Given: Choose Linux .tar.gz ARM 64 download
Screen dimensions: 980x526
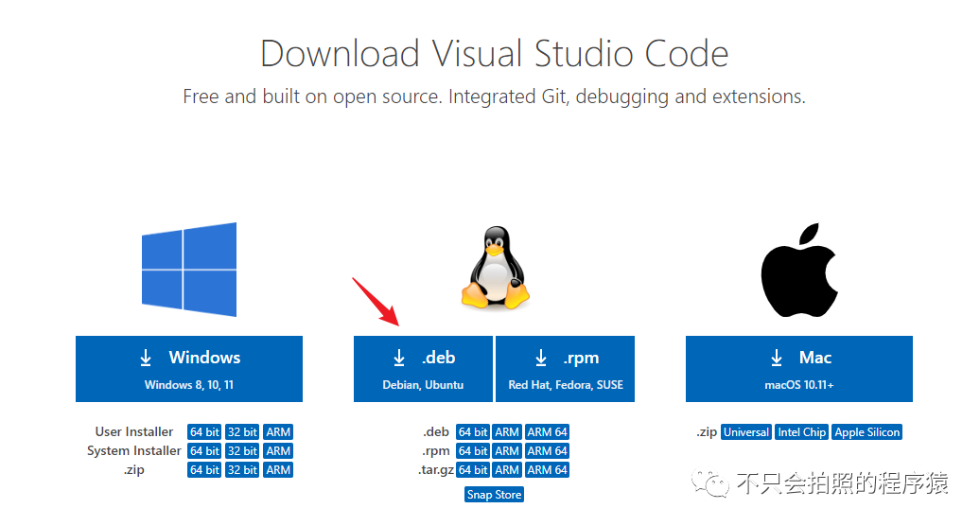Looking at the screenshot, I should 547,470.
